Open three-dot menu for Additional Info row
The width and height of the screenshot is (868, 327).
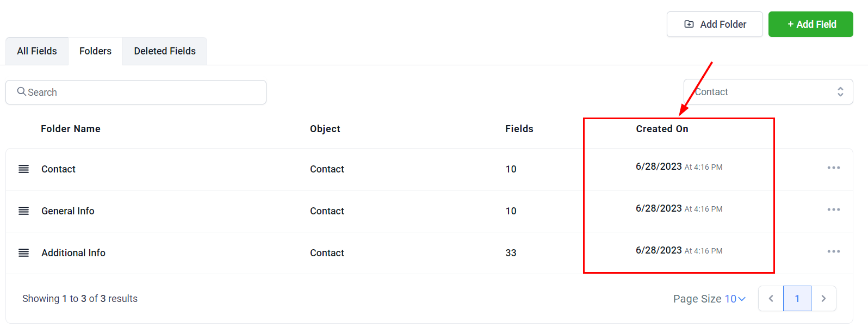click(x=833, y=251)
